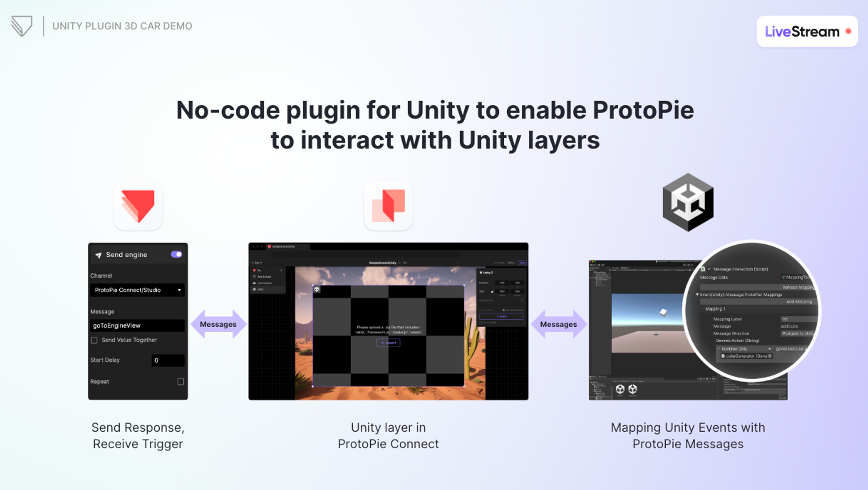The image size is (868, 490).
Task: Toggle the Send engine blue switch
Action: point(177,254)
